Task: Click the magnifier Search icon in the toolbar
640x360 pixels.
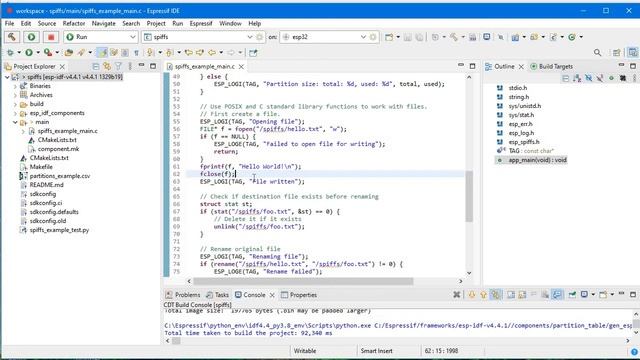Action: click(598, 53)
